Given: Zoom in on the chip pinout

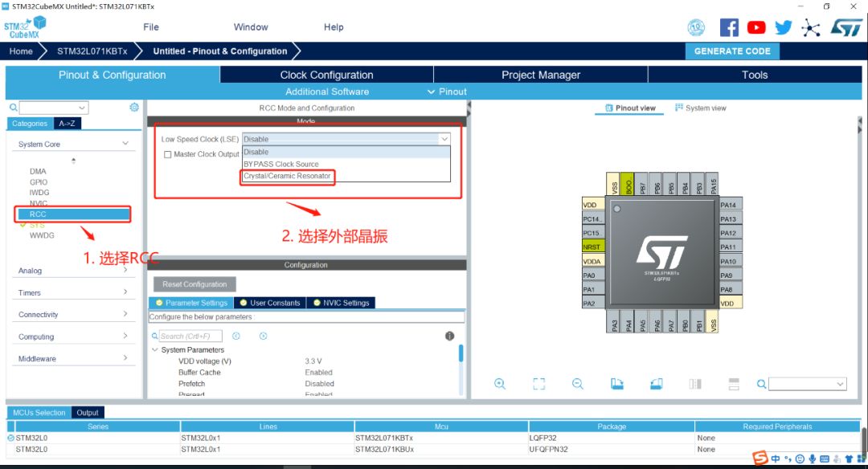Looking at the screenshot, I should coord(500,384).
